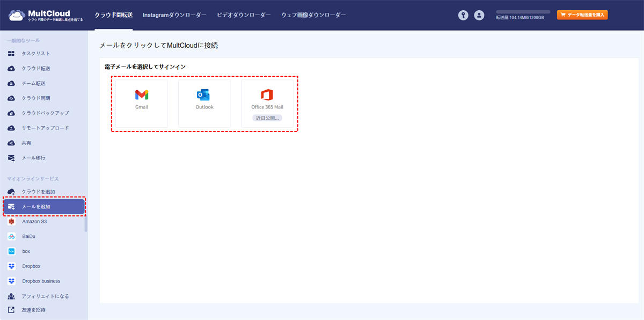
Task: Open the ウェブ画像ダウンローダー tab
Action: tap(313, 15)
